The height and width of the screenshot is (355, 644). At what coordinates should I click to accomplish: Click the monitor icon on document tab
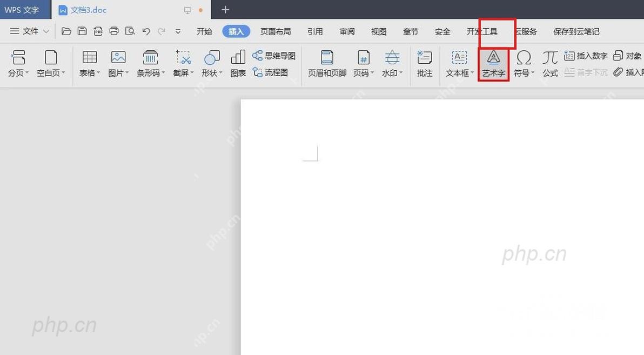tap(187, 10)
